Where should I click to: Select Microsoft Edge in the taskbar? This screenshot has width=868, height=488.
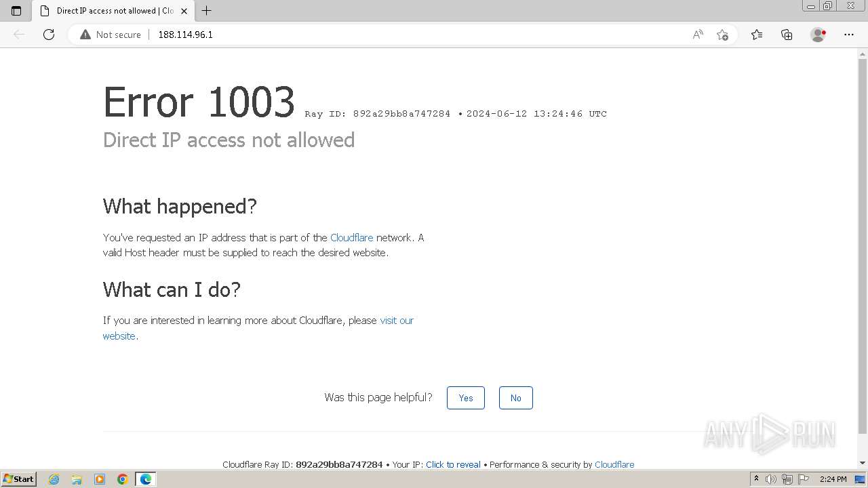pyautogui.click(x=146, y=479)
